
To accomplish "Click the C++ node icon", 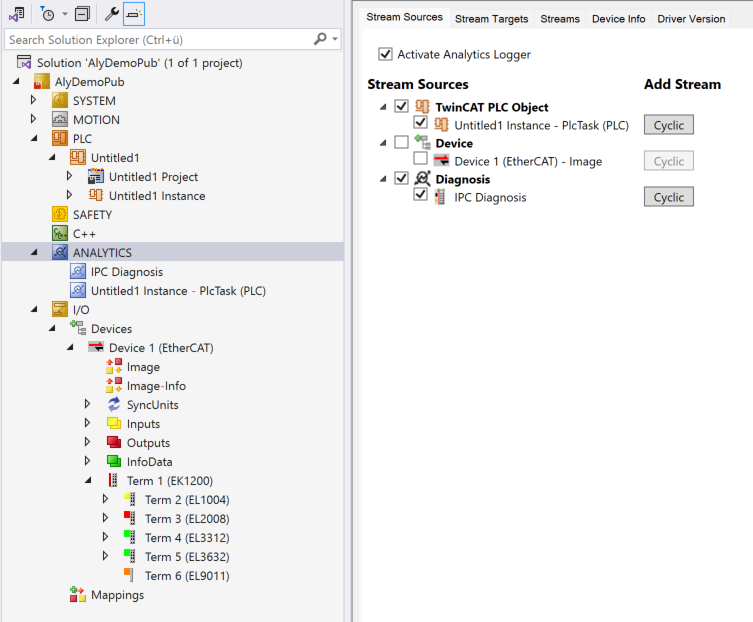I will (60, 233).
